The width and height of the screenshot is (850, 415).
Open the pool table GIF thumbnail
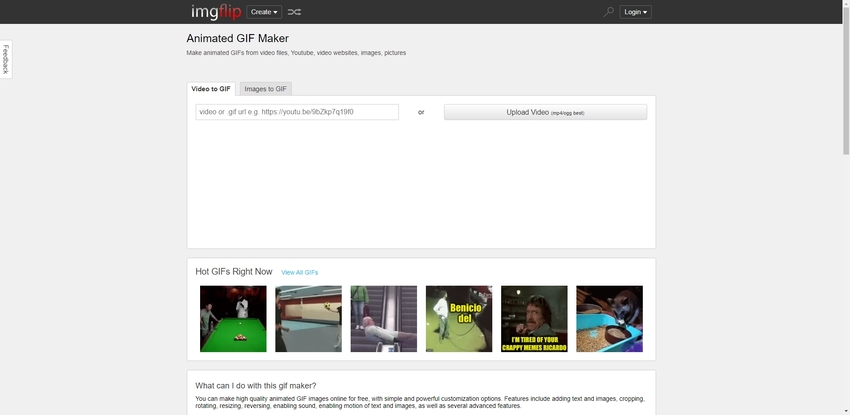coord(233,319)
